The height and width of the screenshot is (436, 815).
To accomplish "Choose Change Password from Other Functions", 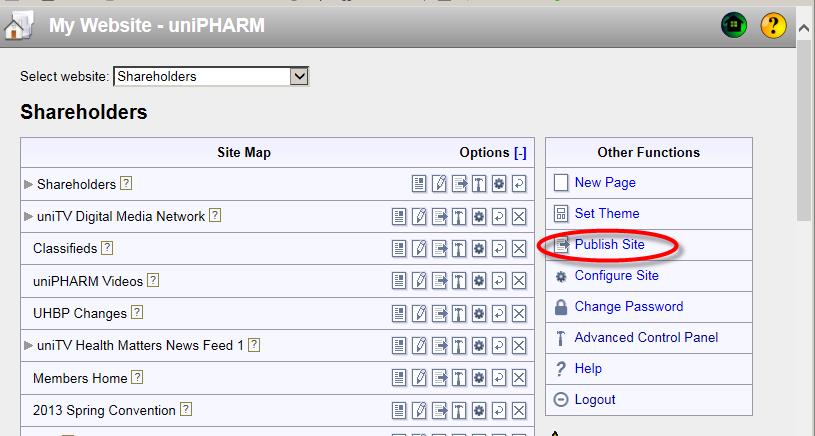I will click(x=628, y=306).
